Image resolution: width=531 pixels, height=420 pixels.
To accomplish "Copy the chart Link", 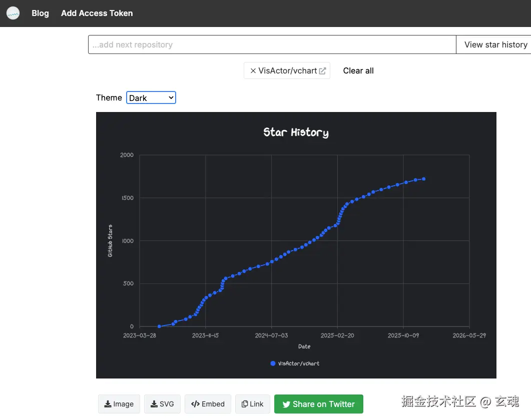I will pyautogui.click(x=253, y=404).
